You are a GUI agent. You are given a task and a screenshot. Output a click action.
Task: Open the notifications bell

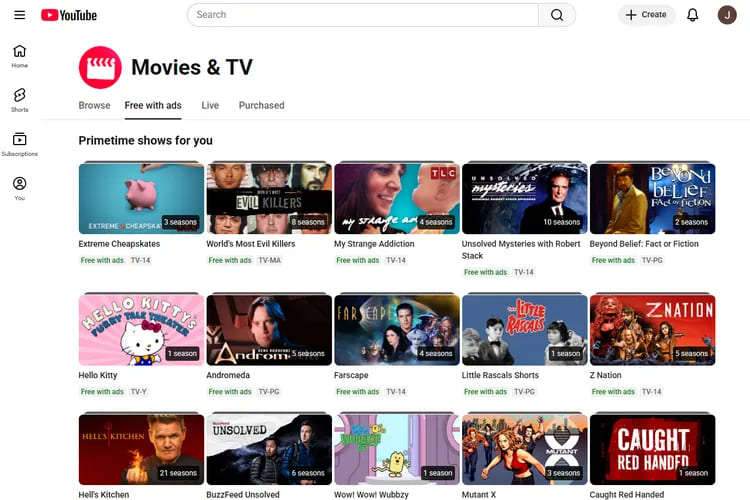click(x=692, y=15)
